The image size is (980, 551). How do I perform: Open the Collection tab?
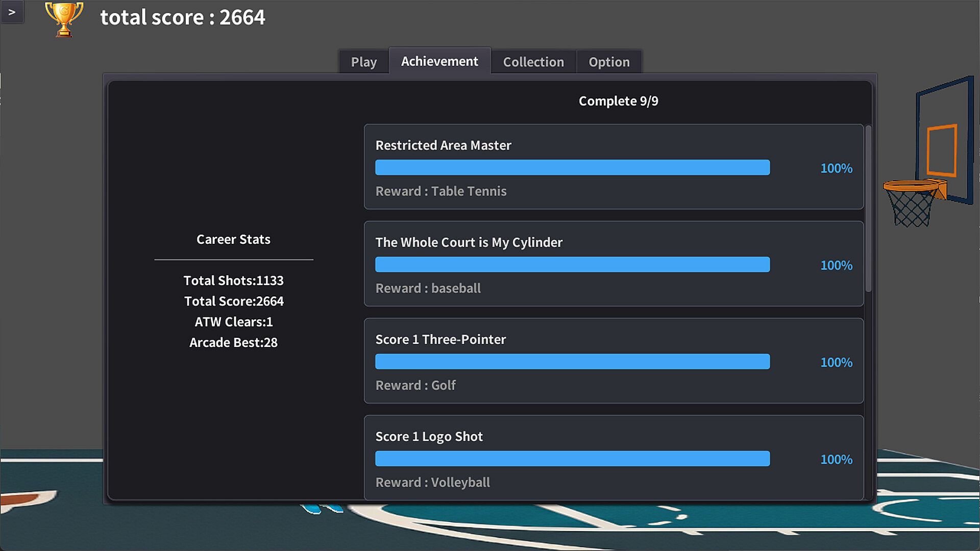tap(533, 62)
